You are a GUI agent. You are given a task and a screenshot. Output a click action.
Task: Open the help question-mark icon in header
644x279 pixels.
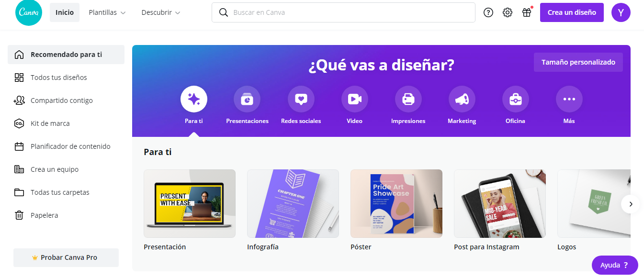tap(488, 12)
